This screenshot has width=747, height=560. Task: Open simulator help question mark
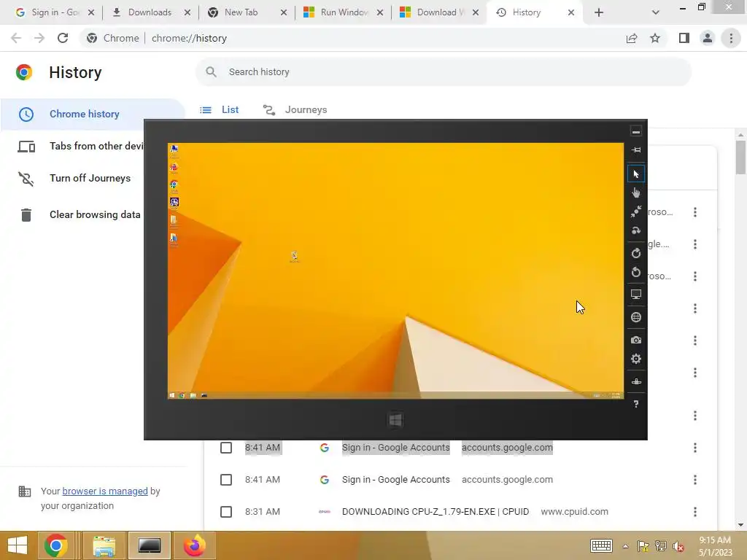636,404
